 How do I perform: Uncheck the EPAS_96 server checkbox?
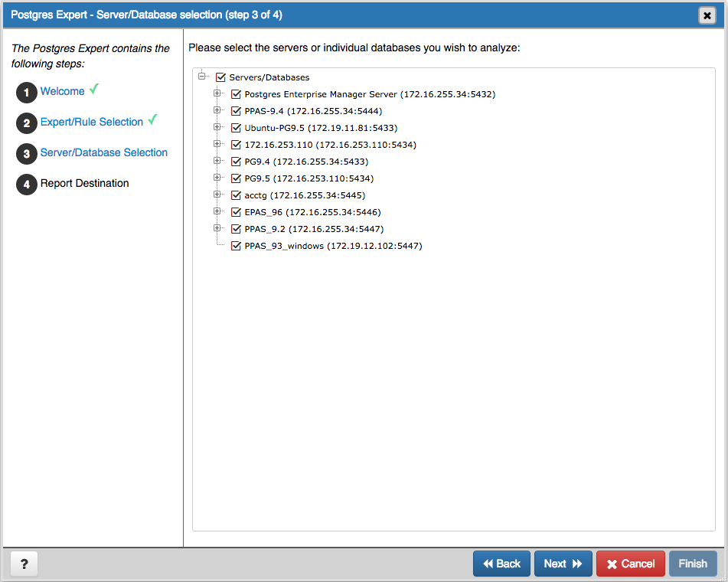(x=236, y=212)
